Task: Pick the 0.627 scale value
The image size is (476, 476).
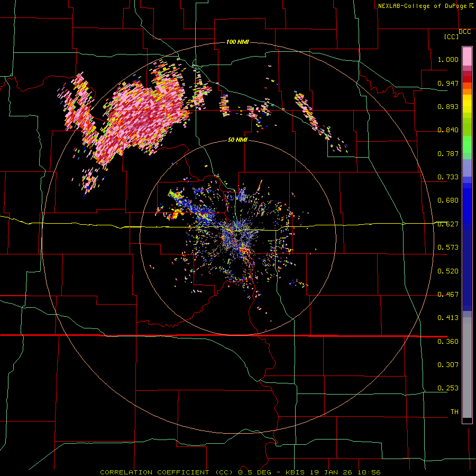Action: pyautogui.click(x=448, y=224)
